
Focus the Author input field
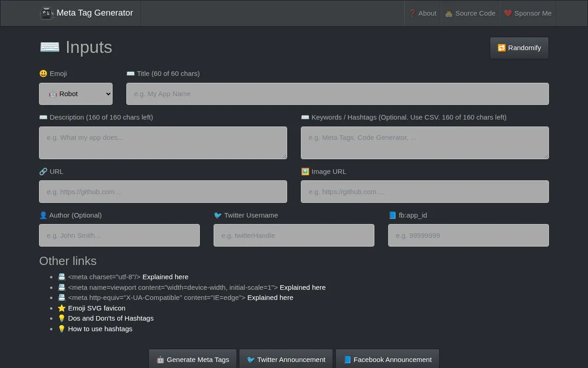[119, 236]
